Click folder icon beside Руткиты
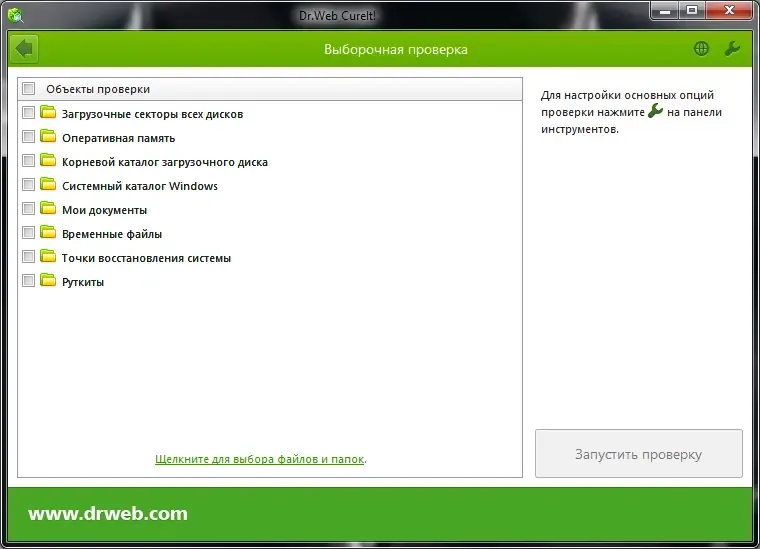 48,280
